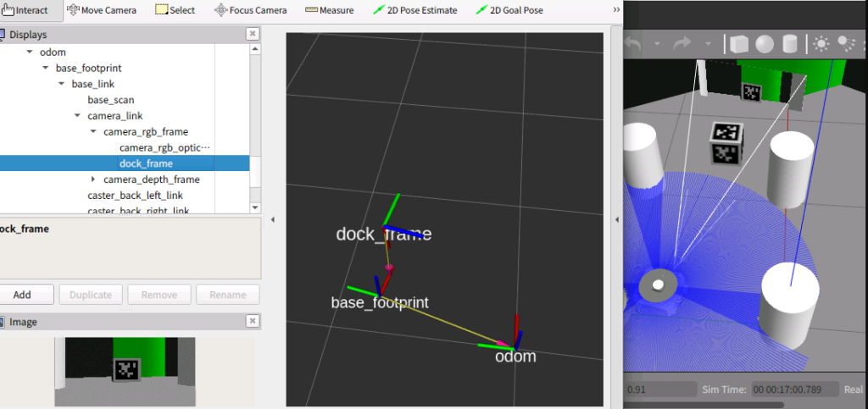Click the Add display button
The height and width of the screenshot is (409, 868).
click(22, 295)
